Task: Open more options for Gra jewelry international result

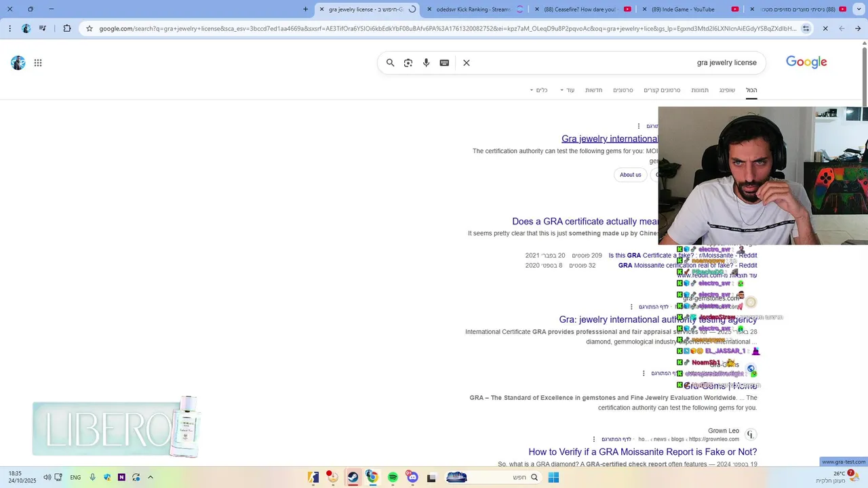Action: [x=639, y=126]
